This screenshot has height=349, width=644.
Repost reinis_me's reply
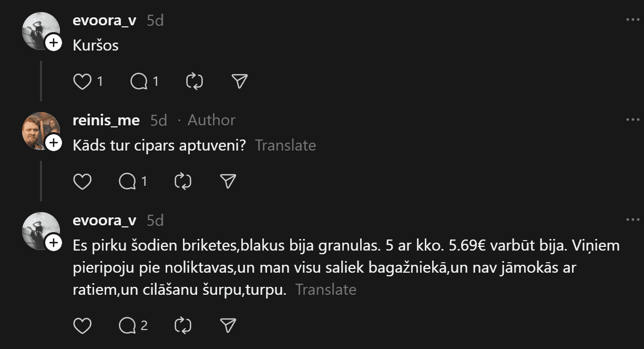(x=182, y=182)
